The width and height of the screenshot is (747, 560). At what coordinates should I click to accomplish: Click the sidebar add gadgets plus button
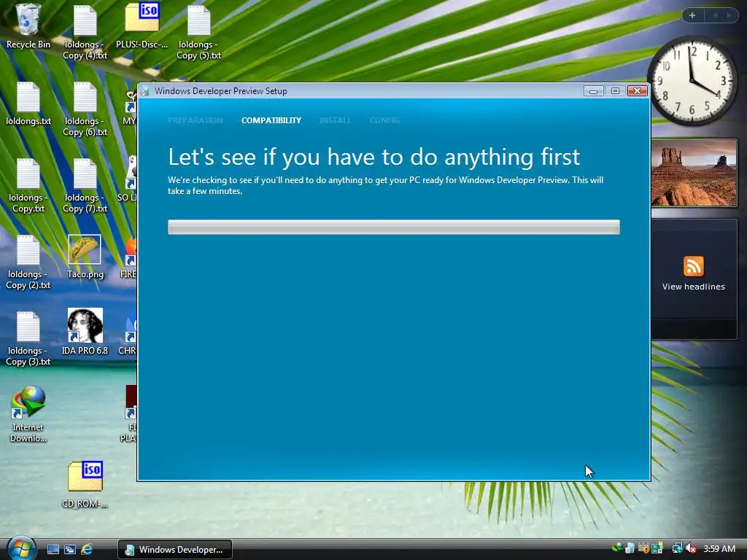pos(692,15)
